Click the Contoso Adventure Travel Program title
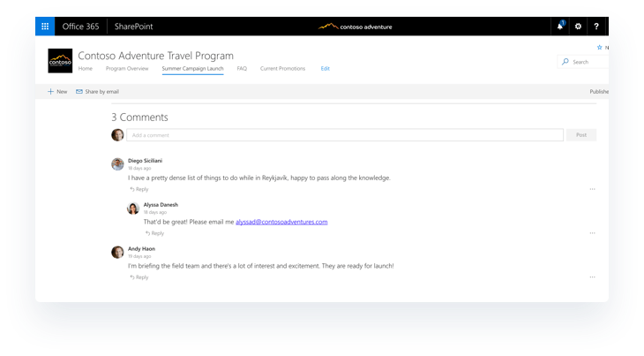Screen dimensions: 644x356 click(155, 56)
